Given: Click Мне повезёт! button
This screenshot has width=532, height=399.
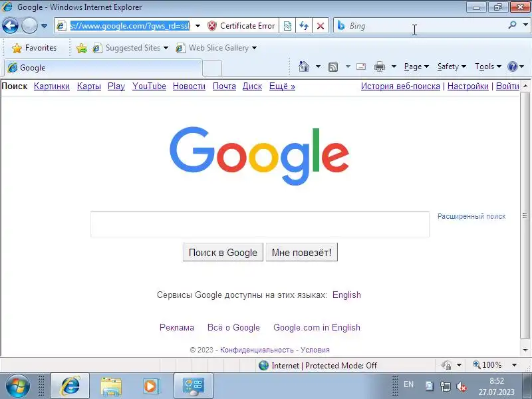Looking at the screenshot, I should coord(302,253).
